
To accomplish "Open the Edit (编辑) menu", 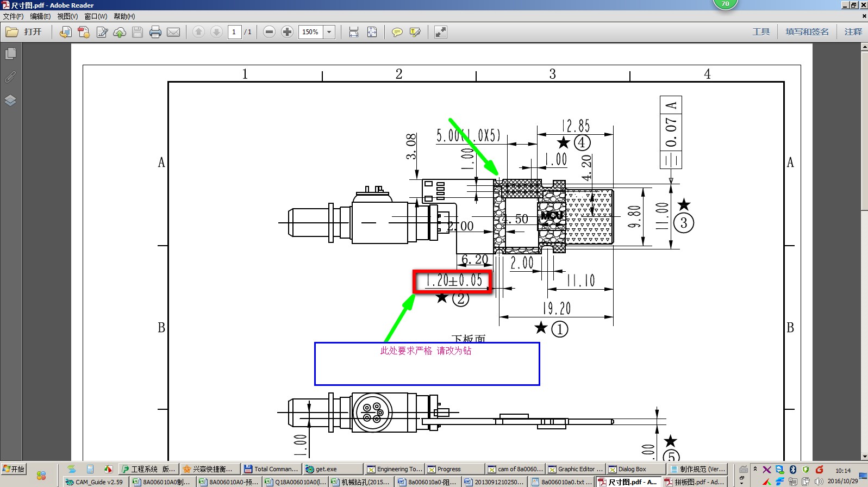I will (40, 16).
